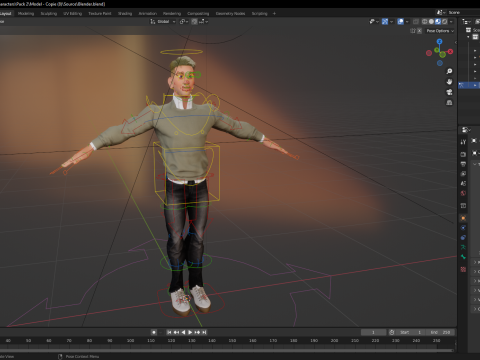The height and width of the screenshot is (360, 480).
Task: Open the Render properties tab
Action: (x=463, y=154)
